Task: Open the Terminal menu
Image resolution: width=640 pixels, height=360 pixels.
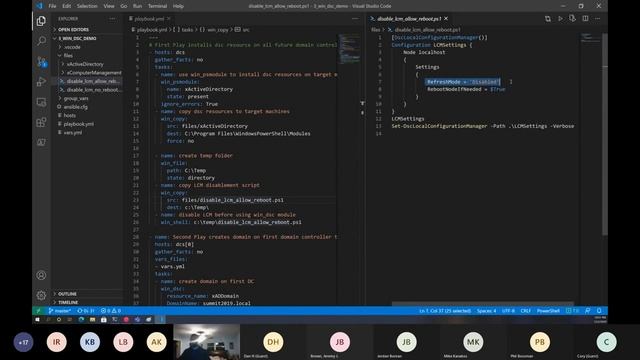Action: pyautogui.click(x=158, y=6)
